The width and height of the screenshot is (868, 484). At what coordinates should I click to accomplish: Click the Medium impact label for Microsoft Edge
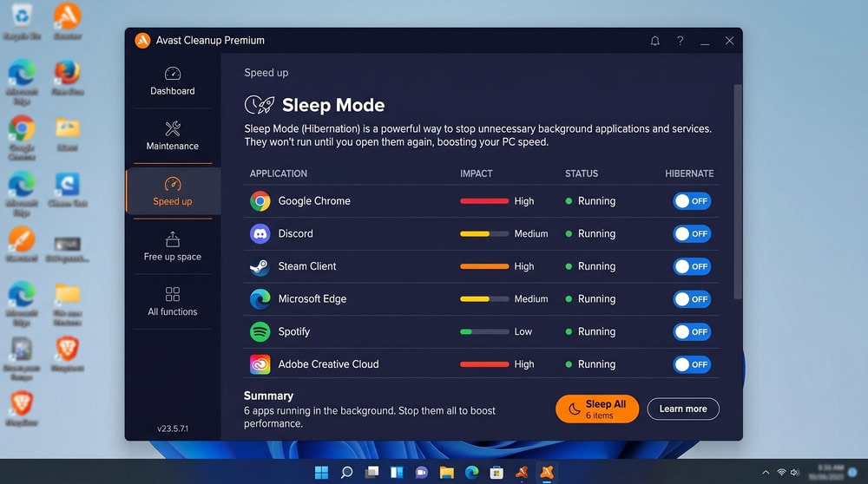531,298
